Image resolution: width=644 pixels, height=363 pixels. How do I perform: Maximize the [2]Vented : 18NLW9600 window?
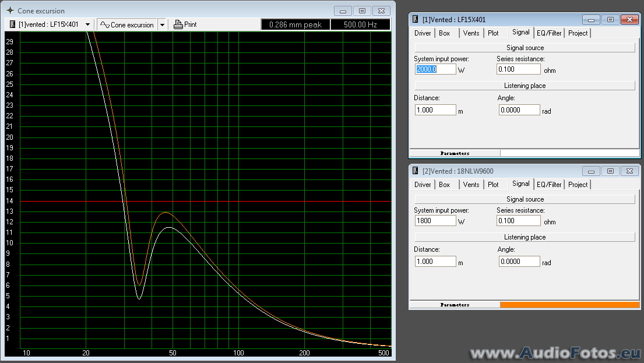611,171
